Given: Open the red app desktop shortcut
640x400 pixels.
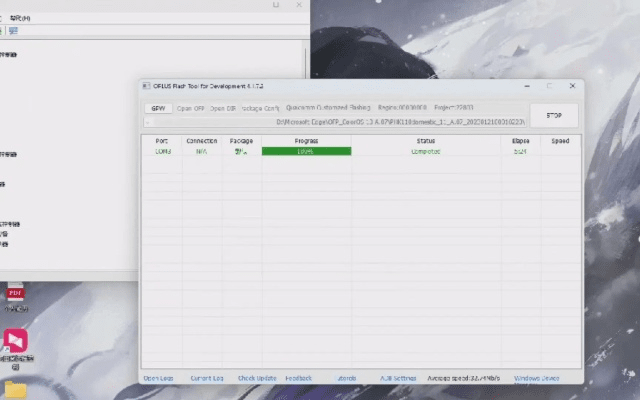Looking at the screenshot, I should 16,342.
